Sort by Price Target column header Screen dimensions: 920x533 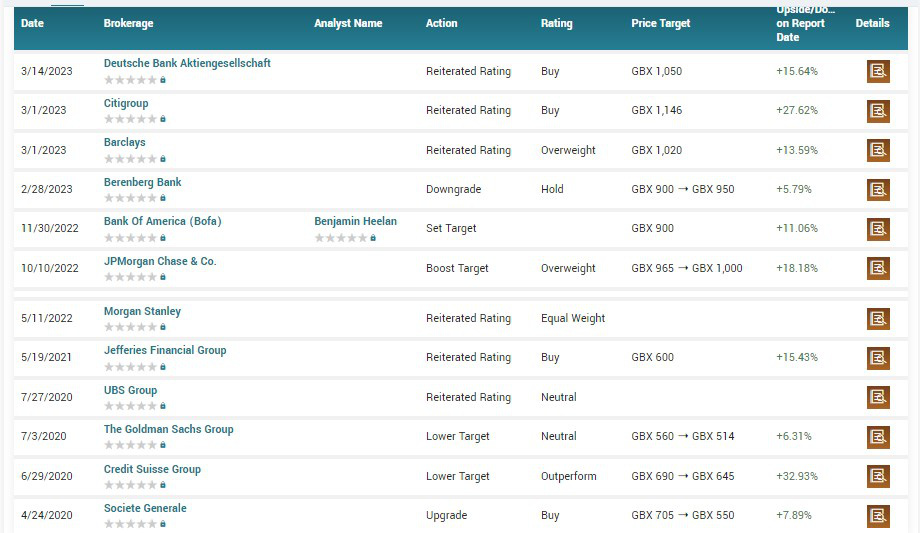point(660,23)
